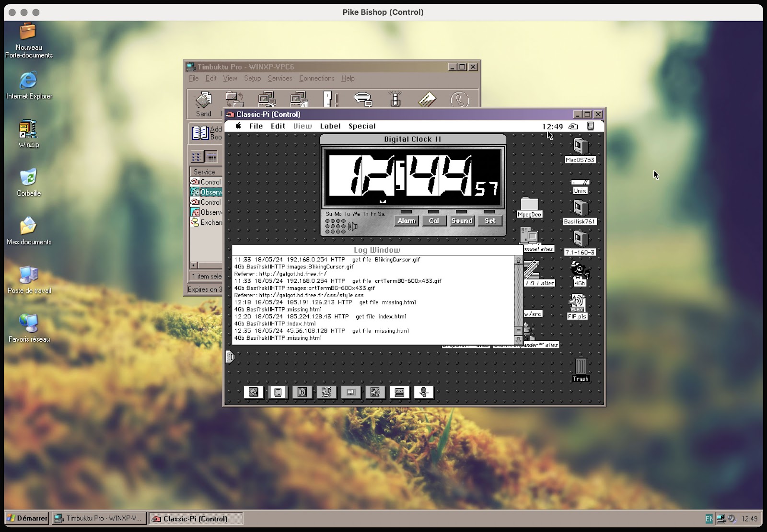This screenshot has height=532, width=767.
Task: Click the launcher tile with speaker icon
Action: tap(375, 392)
